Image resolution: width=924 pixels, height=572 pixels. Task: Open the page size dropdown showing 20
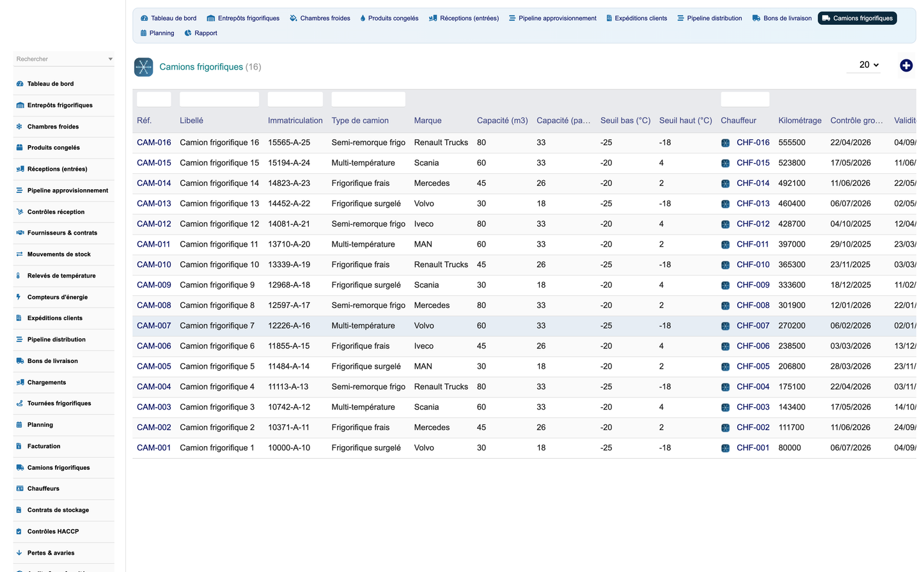point(868,65)
